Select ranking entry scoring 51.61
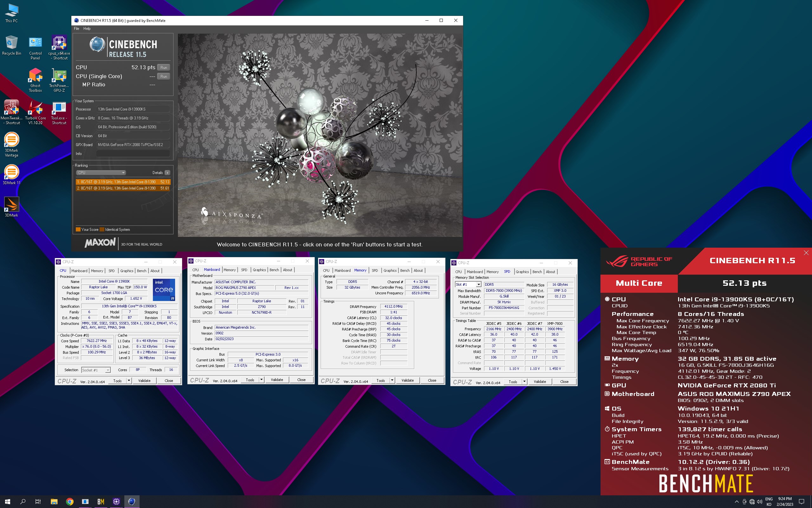The image size is (812, 508). click(123, 188)
